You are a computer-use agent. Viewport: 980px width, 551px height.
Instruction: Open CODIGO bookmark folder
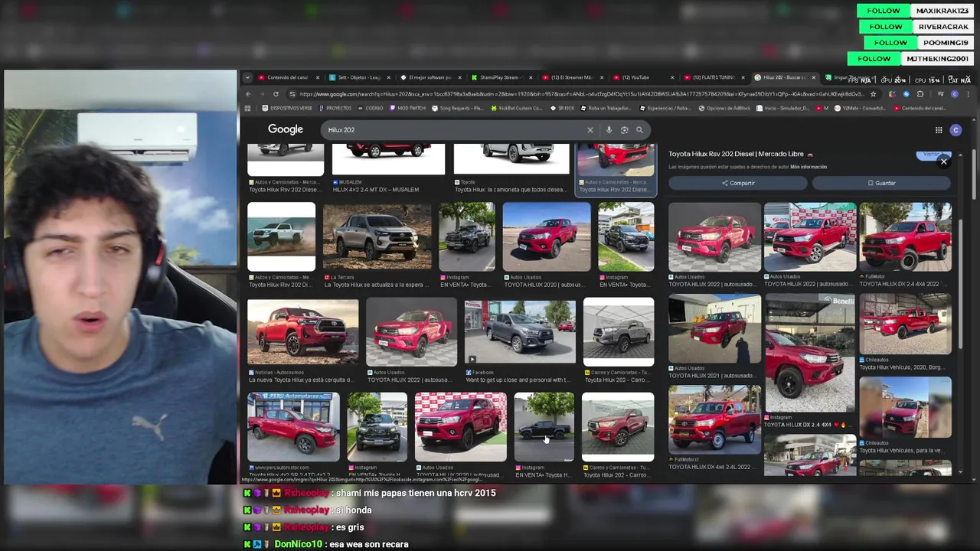[x=371, y=108]
